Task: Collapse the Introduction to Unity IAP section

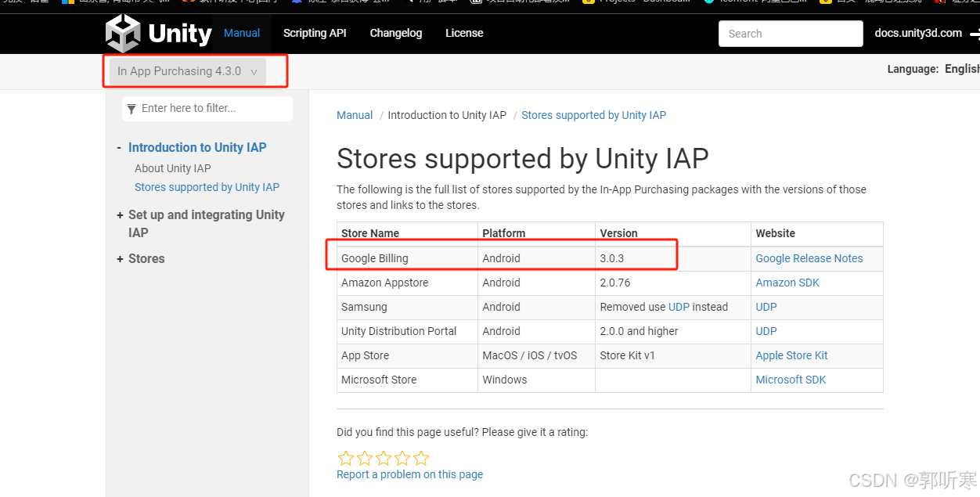Action: pyautogui.click(x=119, y=147)
